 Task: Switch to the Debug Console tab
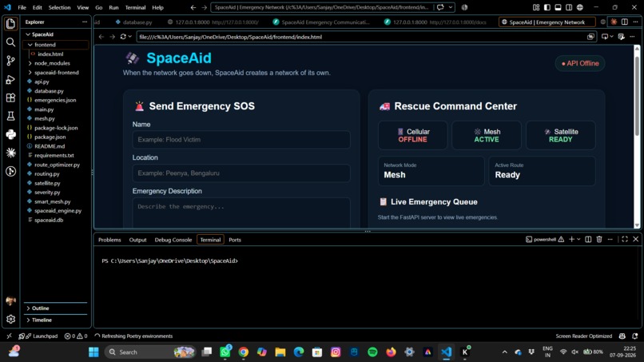173,240
